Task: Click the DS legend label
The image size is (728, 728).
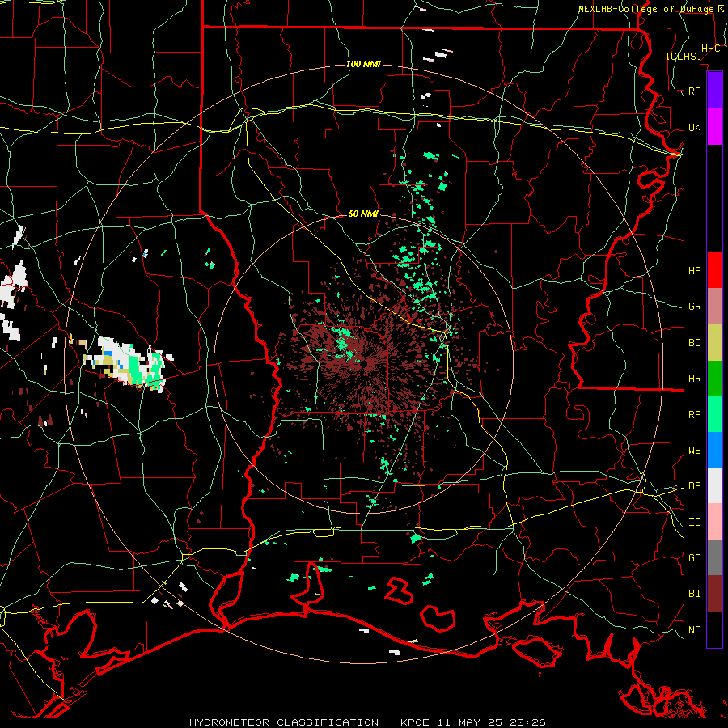Action: pyautogui.click(x=694, y=486)
